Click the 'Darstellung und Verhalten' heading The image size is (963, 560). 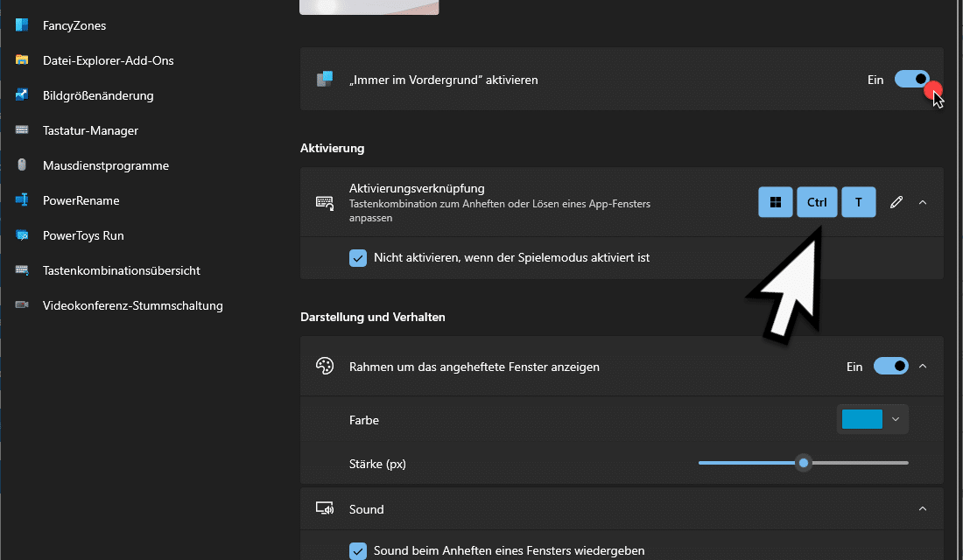pyautogui.click(x=373, y=317)
